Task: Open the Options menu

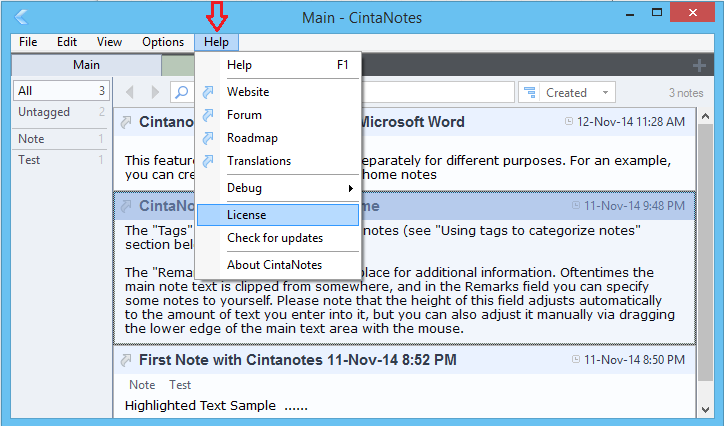Action: tap(163, 42)
